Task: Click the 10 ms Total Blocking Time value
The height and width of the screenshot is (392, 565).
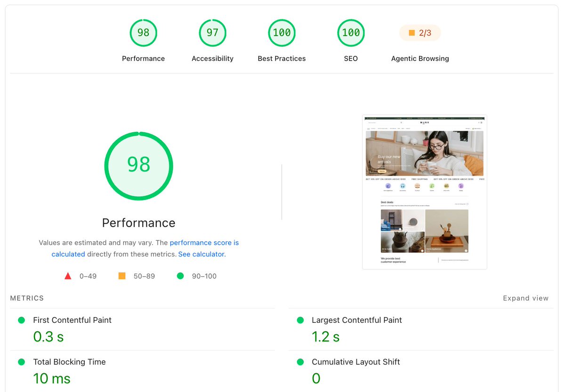Action: [52, 379]
